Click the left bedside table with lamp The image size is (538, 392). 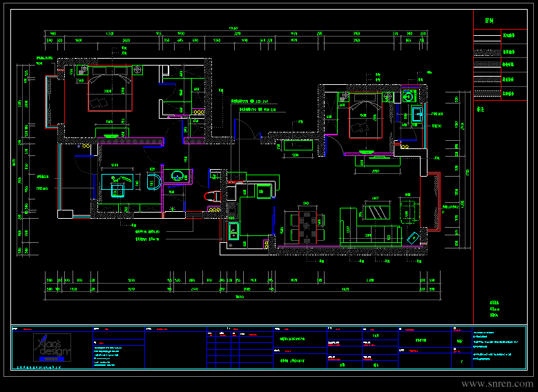pyautogui.click(x=82, y=70)
